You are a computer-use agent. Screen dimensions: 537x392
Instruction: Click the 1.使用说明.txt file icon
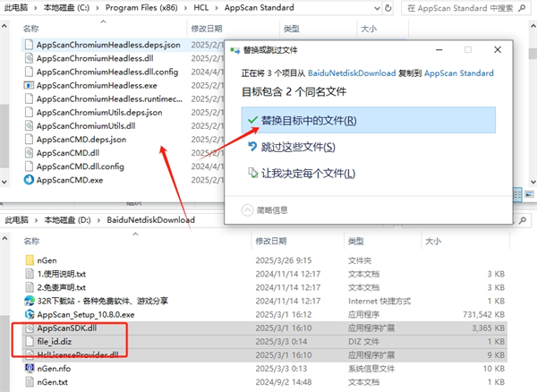click(x=30, y=274)
